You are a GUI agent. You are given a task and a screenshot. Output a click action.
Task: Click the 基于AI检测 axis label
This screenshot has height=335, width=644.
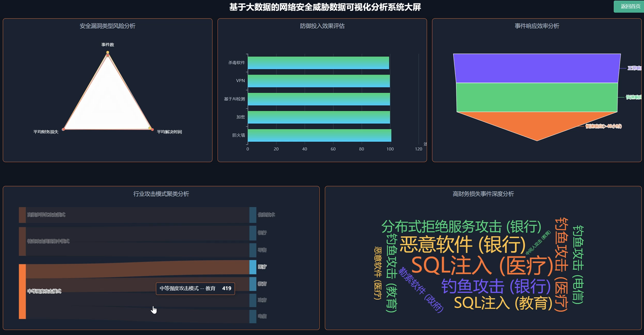[234, 99]
